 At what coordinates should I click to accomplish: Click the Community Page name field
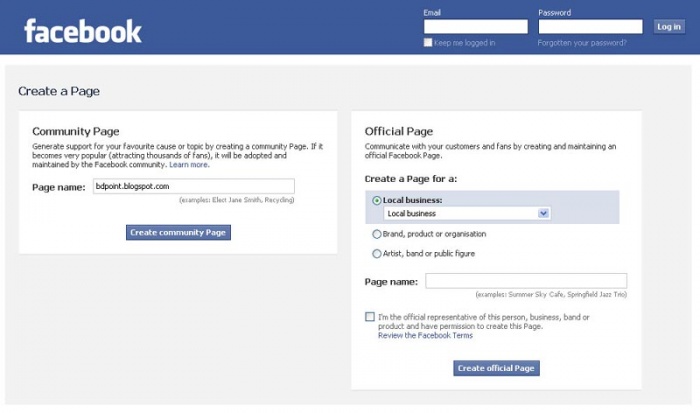point(194,186)
